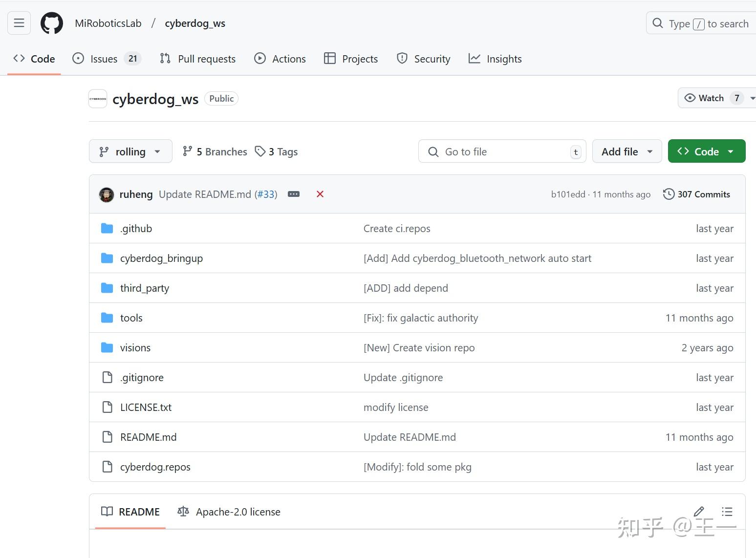Viewport: 756px width, 558px height.
Task: Click the commit history clock icon
Action: click(x=668, y=194)
